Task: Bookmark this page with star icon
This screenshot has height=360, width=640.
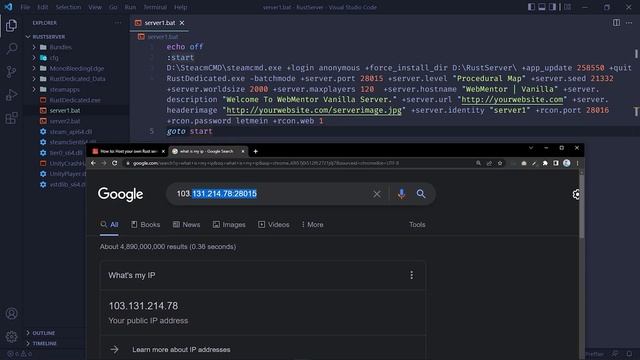Action: click(500, 163)
